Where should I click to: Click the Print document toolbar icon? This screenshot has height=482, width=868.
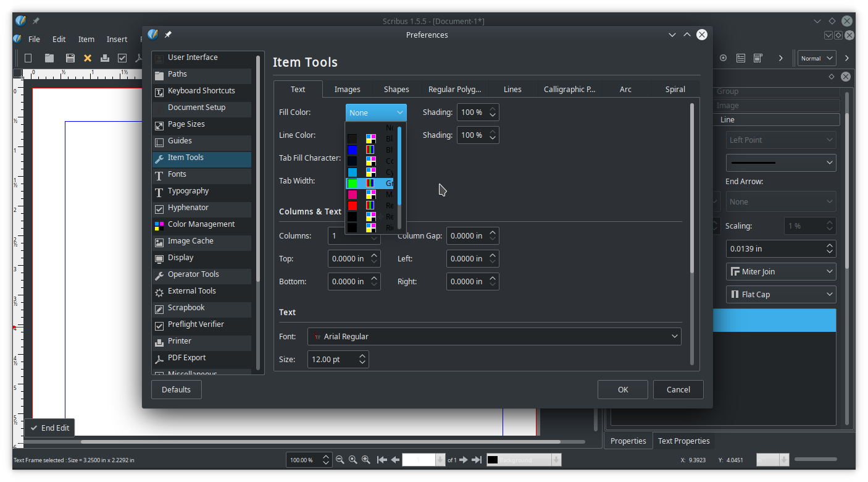(x=105, y=58)
